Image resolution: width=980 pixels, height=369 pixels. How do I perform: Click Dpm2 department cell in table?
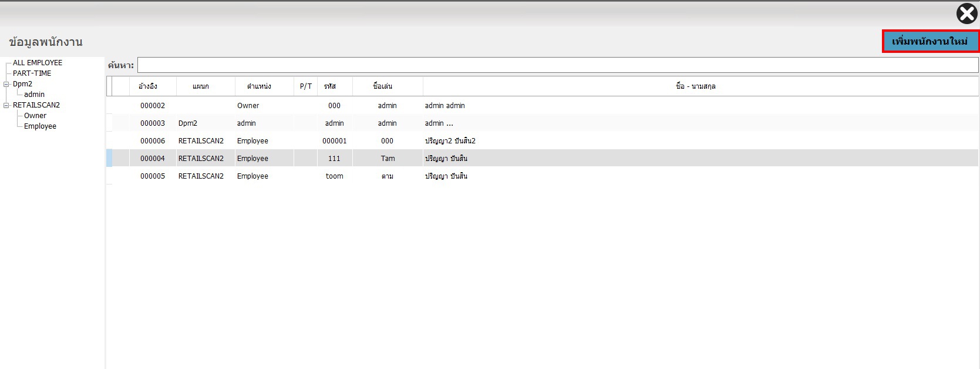click(206, 123)
